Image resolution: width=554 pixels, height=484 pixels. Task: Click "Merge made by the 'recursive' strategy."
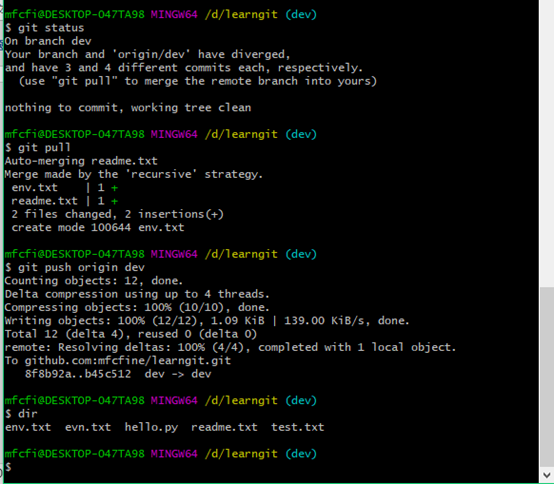click(134, 174)
